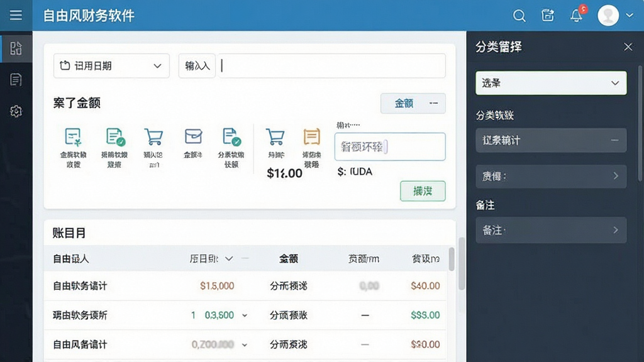Screen dimensions: 644x362
Task: Open the document list icon in sidebar
Action: [x=16, y=80]
